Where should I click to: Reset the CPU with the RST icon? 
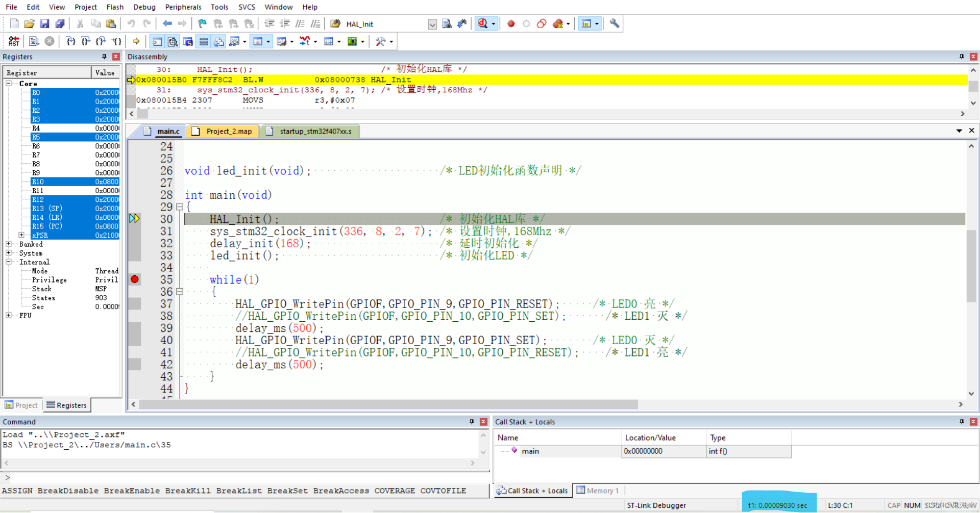coord(14,41)
